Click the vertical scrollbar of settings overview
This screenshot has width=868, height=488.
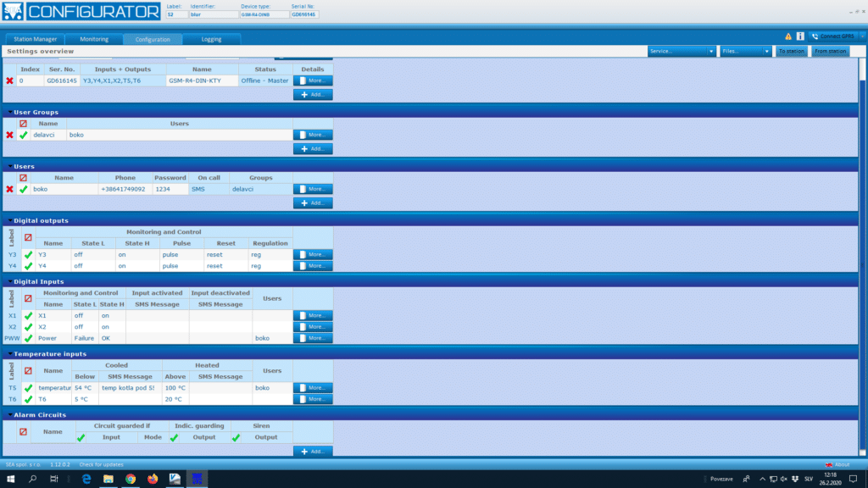coord(862,257)
